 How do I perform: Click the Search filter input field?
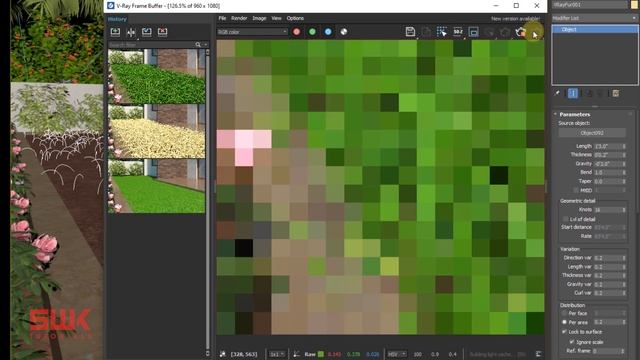pos(151,44)
